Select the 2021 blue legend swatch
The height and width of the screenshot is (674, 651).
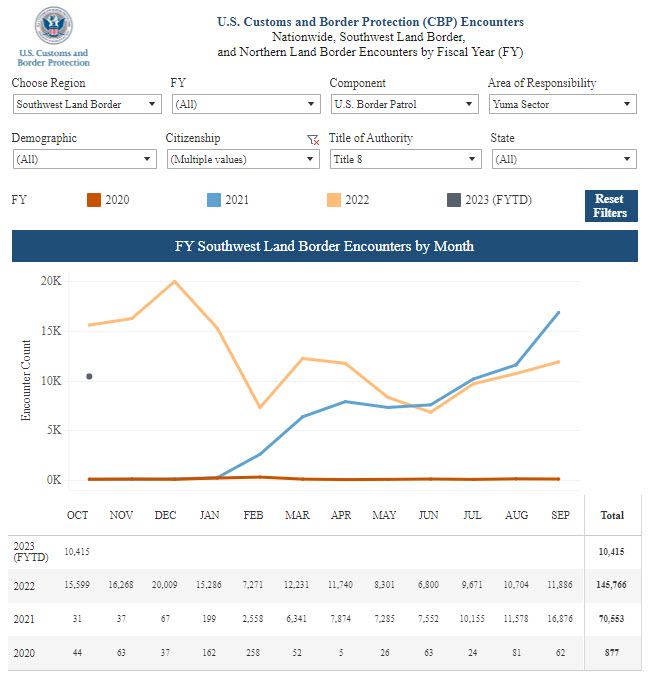click(x=212, y=200)
